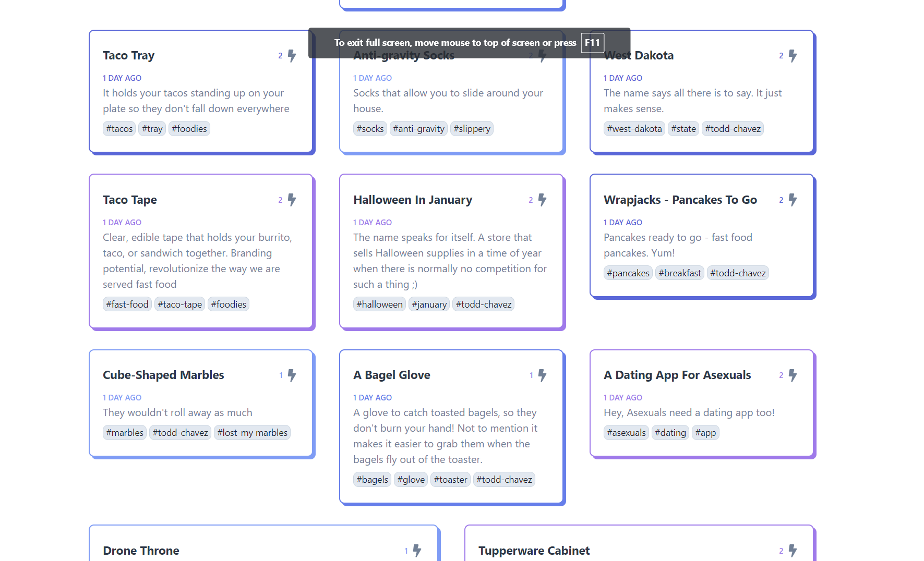This screenshot has width=924, height=561.
Task: Select #todd-chavez tag on Cube-Shaped Marbles
Action: (x=181, y=433)
